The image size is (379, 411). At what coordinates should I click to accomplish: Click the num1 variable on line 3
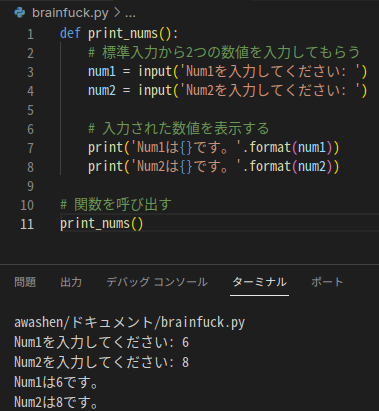(x=102, y=71)
